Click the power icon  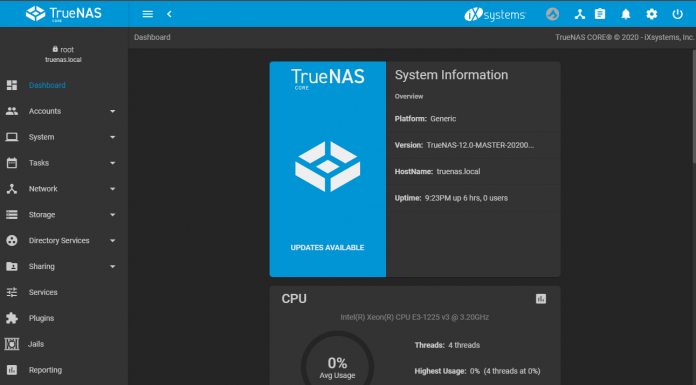pos(677,14)
